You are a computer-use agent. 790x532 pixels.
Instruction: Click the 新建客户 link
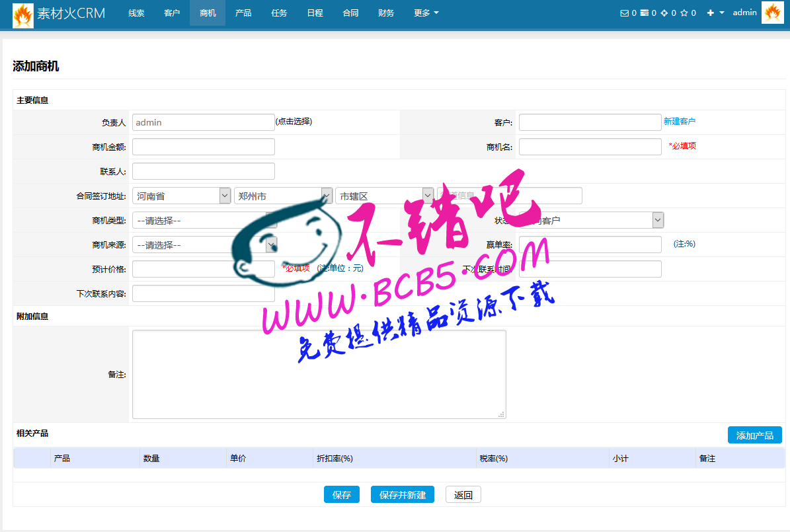tap(679, 122)
